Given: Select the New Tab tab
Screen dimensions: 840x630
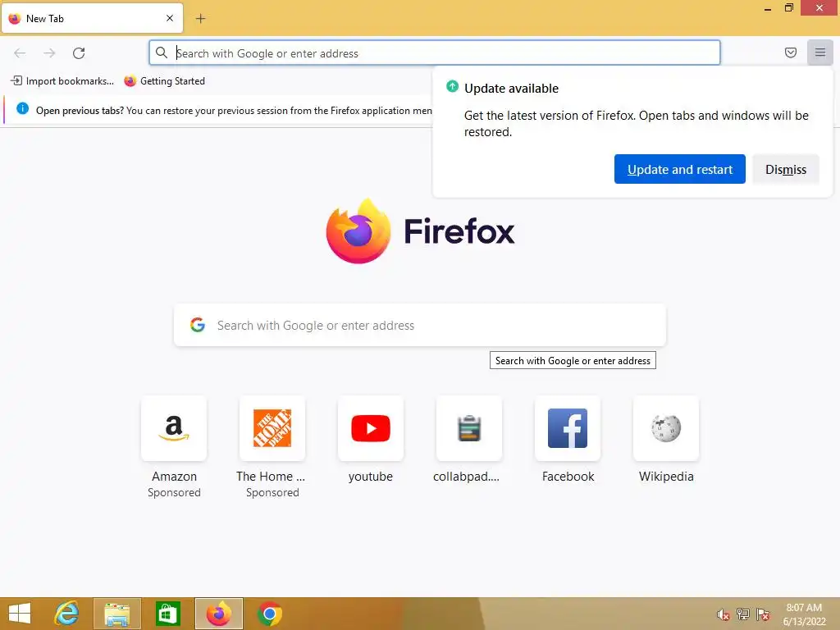Looking at the screenshot, I should tap(92, 18).
